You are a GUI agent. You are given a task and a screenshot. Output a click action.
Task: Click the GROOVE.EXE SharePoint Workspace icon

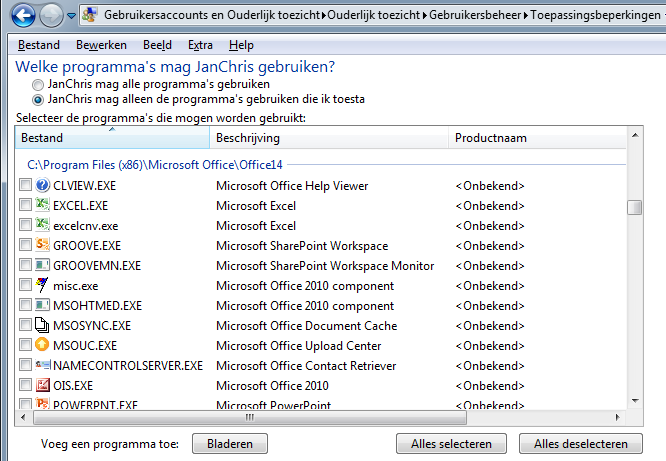coord(42,246)
